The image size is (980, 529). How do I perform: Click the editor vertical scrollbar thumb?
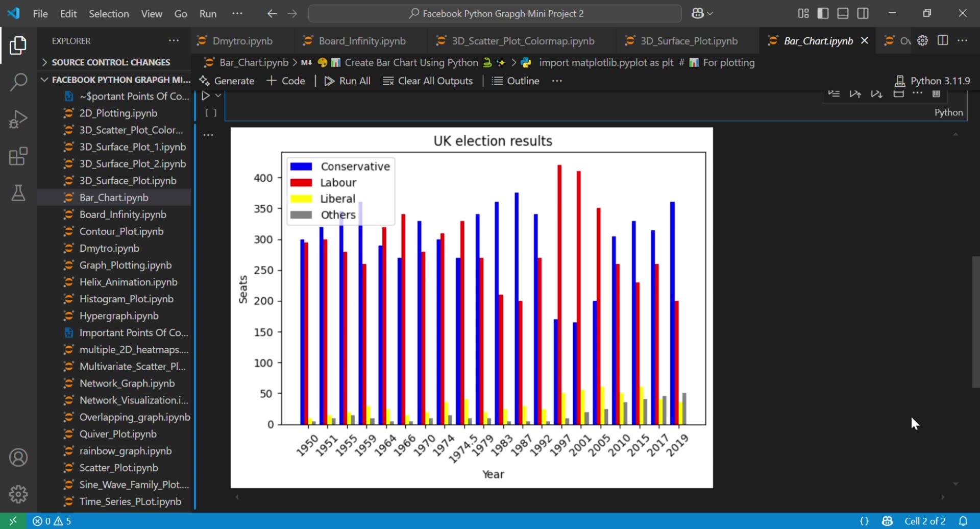click(x=975, y=322)
